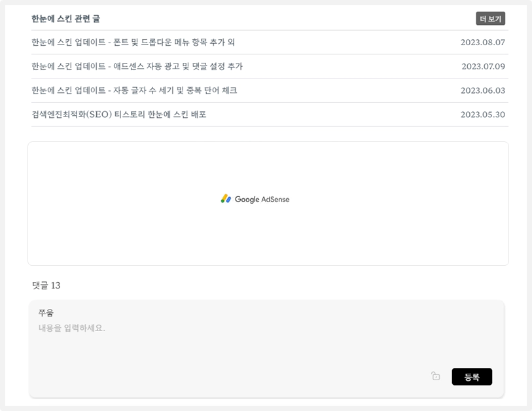Click the 한눈에 스킨 관련 글 heading
The width and height of the screenshot is (532, 411).
point(66,19)
